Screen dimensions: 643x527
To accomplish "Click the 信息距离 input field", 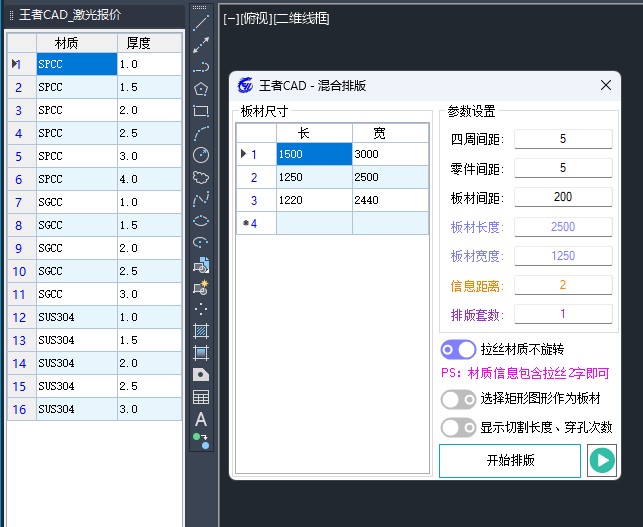I will (563, 285).
